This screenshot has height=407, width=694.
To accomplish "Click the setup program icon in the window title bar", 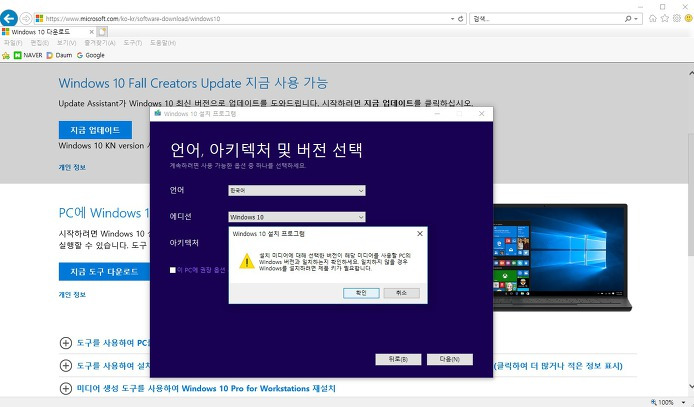I will tap(158, 114).
